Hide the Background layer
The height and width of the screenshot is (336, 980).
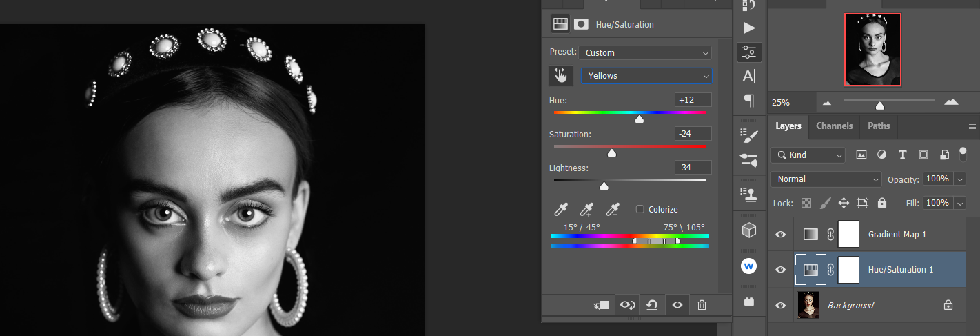780,305
